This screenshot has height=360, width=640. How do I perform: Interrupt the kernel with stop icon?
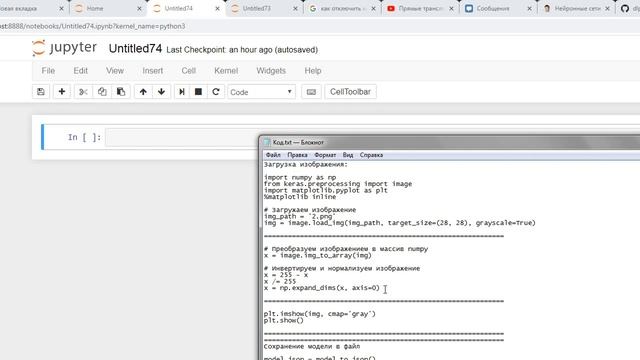pos(198,92)
